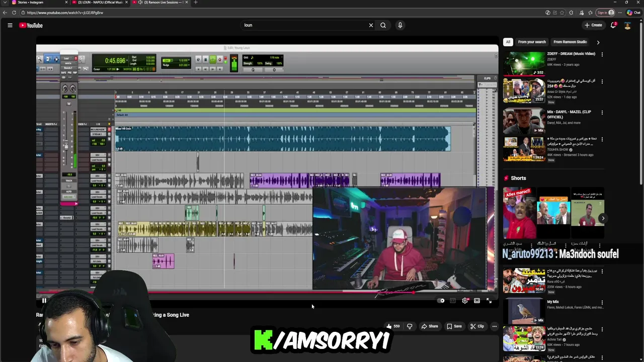Toggle closed captions CC button
Viewport: 644px width, 362px height.
click(453, 301)
